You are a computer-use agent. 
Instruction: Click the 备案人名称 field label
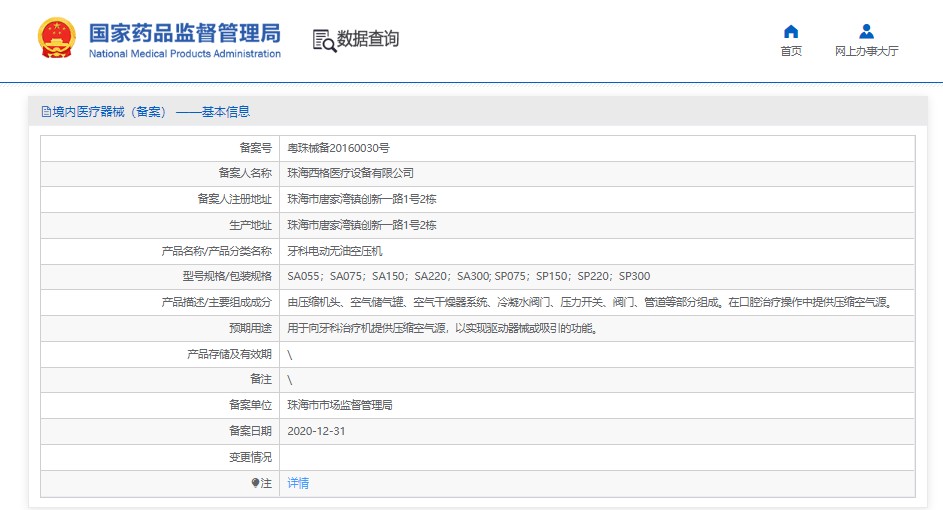point(245,173)
